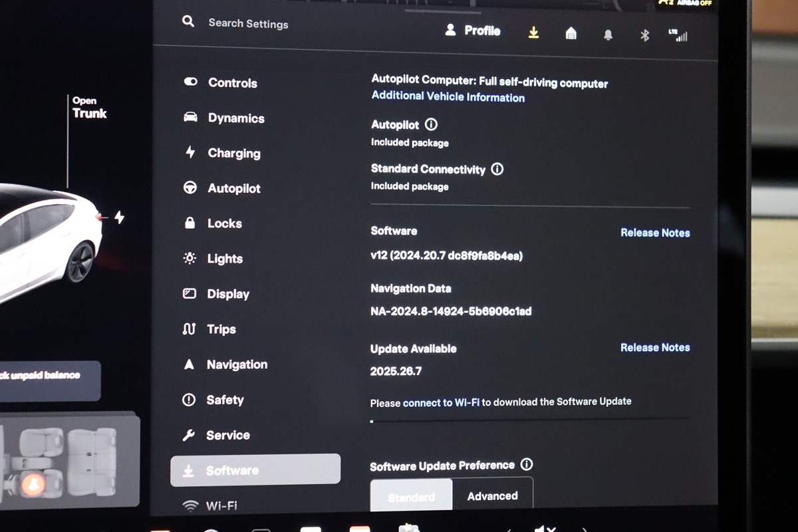Focus the Search Settings field
The width and height of the screenshot is (798, 532).
pos(248,23)
